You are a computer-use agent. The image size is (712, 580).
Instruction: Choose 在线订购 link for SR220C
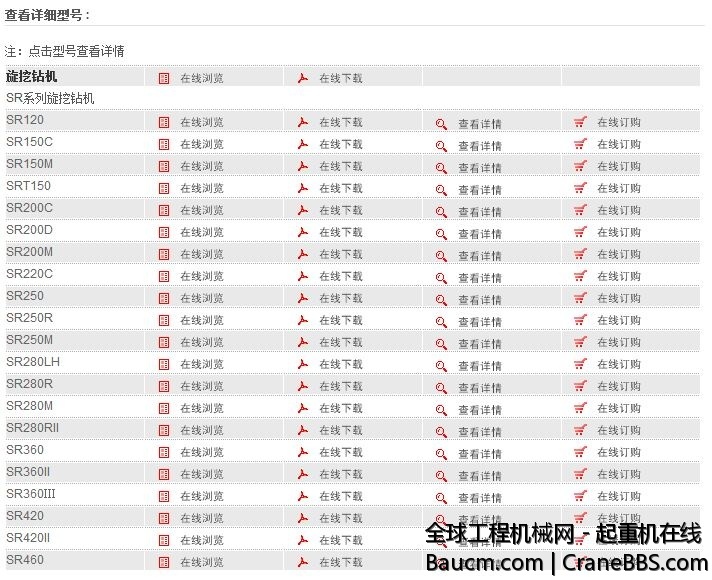pos(618,276)
